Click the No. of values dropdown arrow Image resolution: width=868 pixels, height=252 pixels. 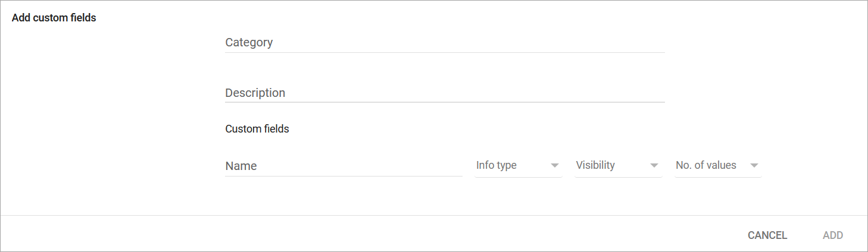[754, 165]
